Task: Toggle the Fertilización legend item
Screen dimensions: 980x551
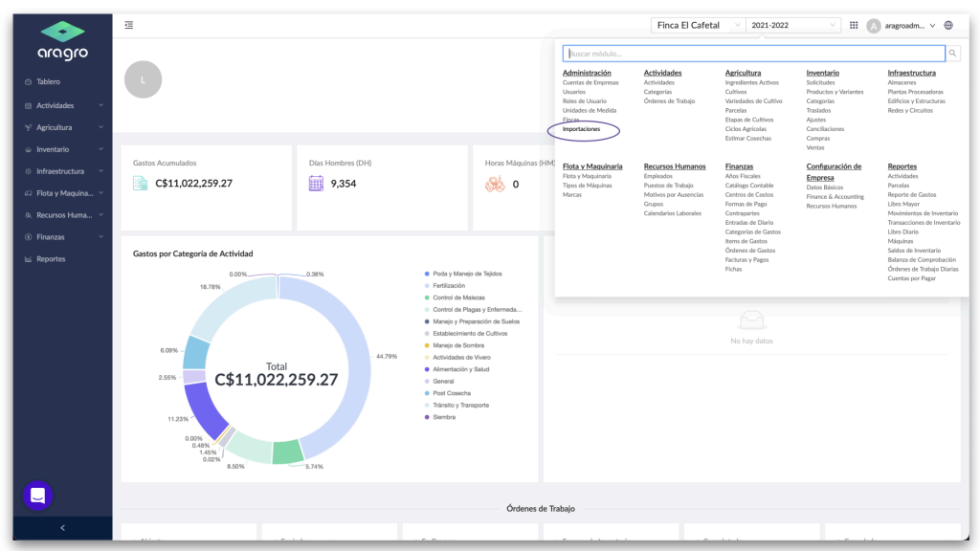Action: click(x=445, y=285)
